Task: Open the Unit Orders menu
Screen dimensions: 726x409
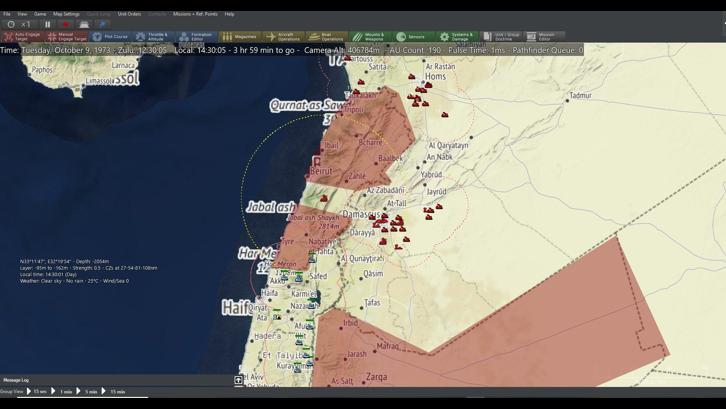Action: (x=129, y=14)
